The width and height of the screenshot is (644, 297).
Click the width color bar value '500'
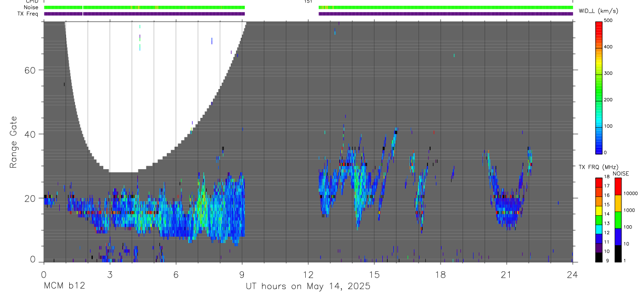(608, 21)
